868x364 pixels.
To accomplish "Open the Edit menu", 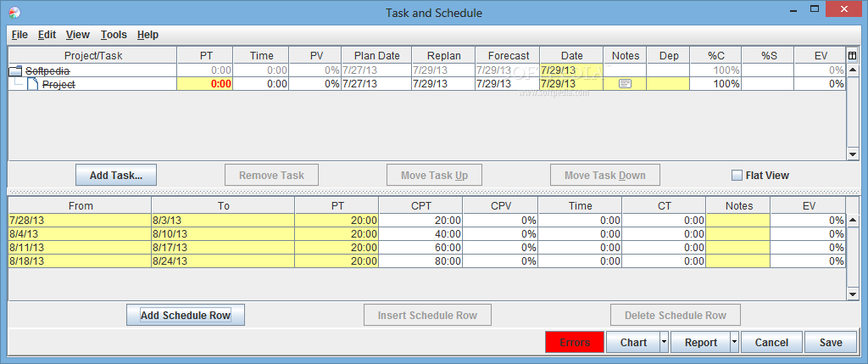I will tap(47, 34).
